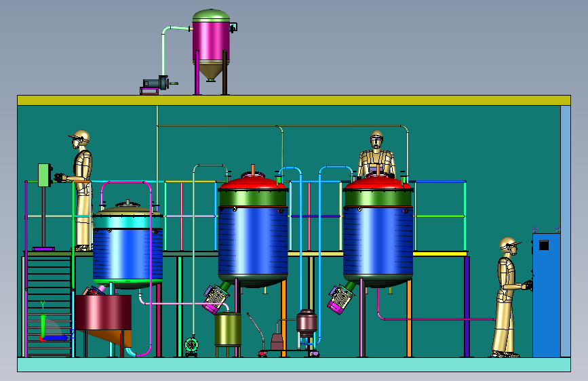Viewport: 588px width, 381px height.
Task: Select the mauve vessel on the cart
Action: click(x=307, y=323)
